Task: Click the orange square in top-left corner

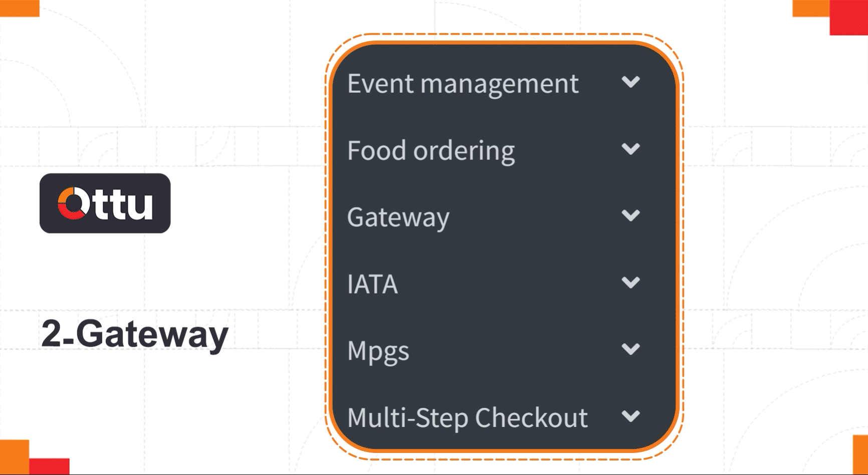Action: 20,8
